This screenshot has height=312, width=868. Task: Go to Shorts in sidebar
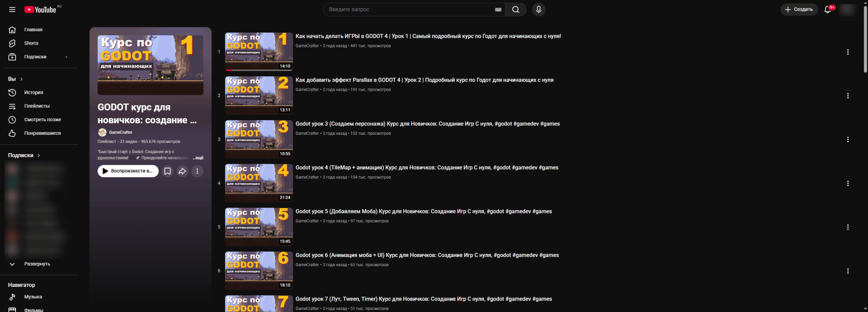pos(31,43)
